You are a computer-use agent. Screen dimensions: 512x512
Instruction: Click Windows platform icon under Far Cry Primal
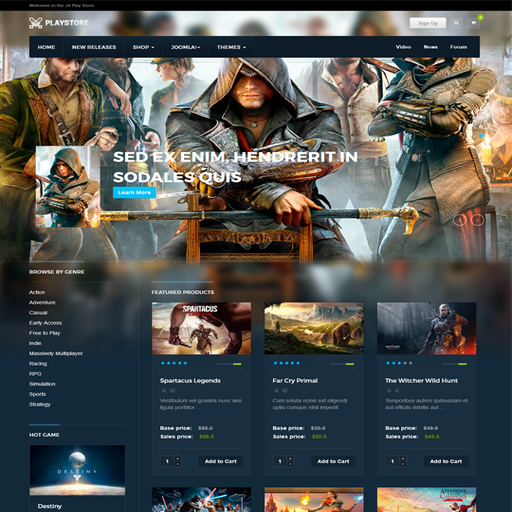285,390
